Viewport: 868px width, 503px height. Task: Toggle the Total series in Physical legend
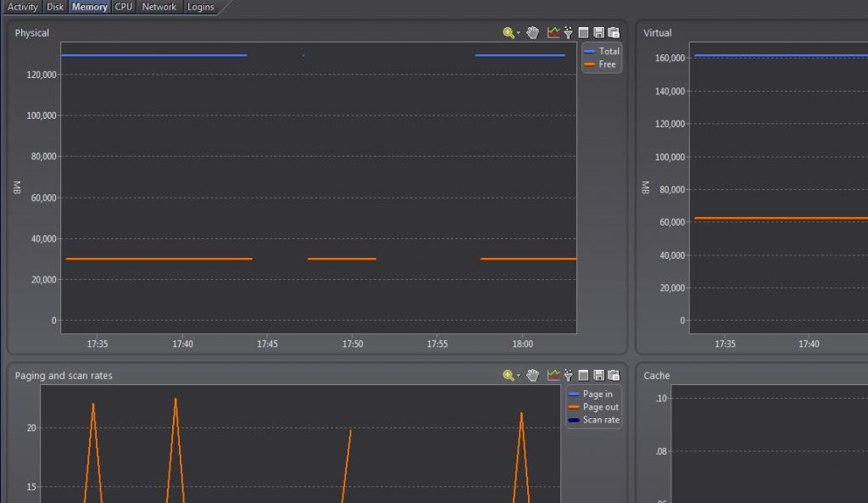point(602,51)
